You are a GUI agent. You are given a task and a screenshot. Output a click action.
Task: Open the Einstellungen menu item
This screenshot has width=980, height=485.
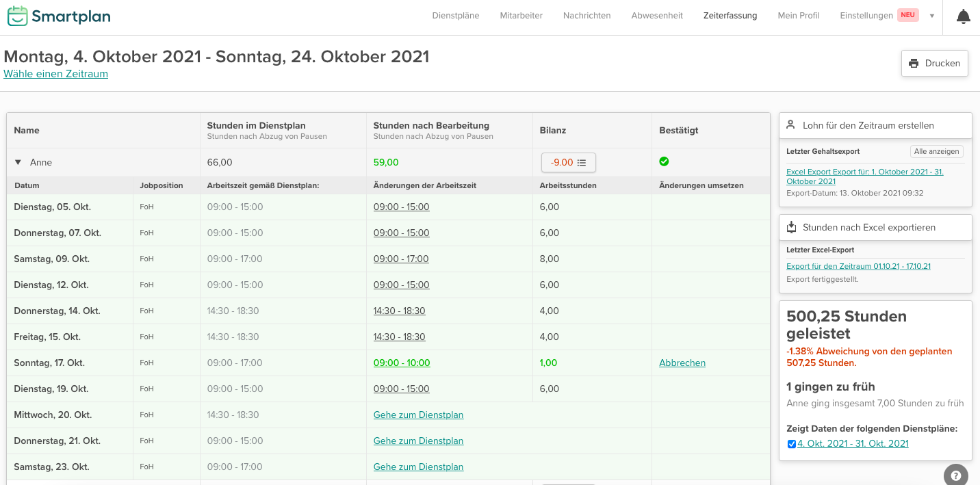pos(866,16)
